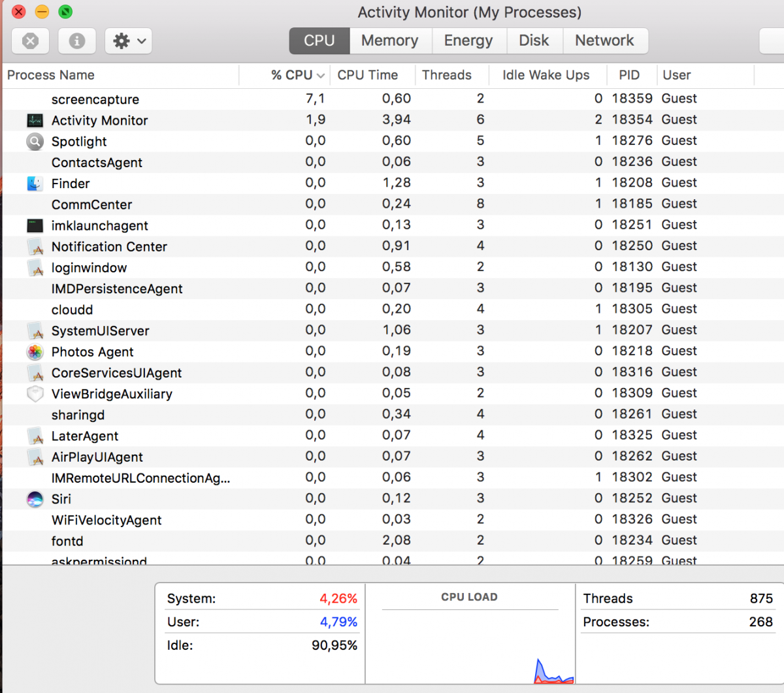The image size is (784, 693).
Task: Select the loginwindow process icon
Action: (35, 268)
